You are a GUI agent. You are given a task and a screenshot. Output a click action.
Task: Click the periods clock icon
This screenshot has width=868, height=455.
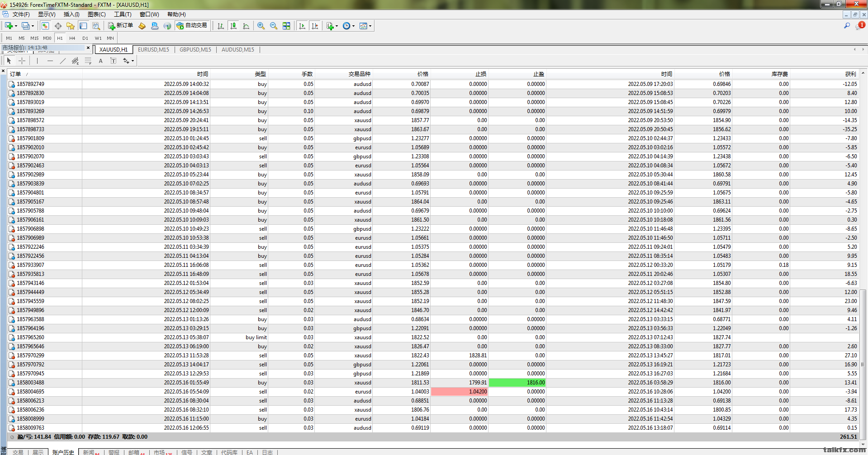(346, 26)
